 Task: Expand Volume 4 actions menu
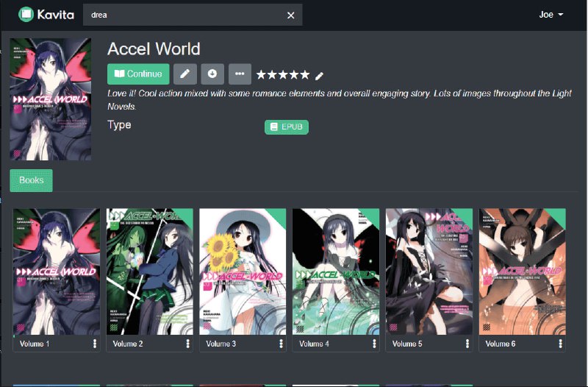pos(374,344)
